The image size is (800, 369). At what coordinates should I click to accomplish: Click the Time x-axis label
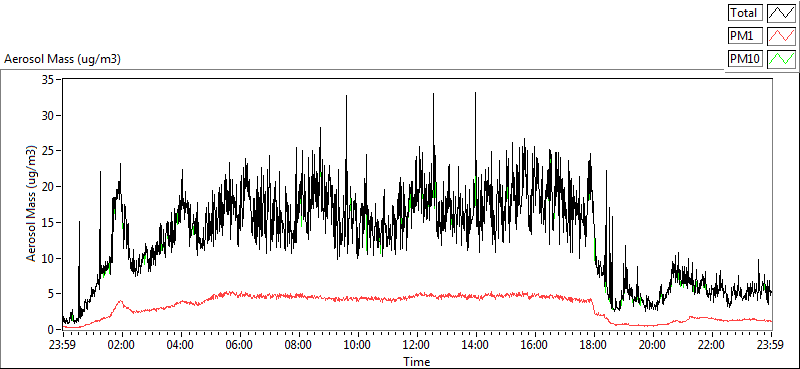coord(416,362)
